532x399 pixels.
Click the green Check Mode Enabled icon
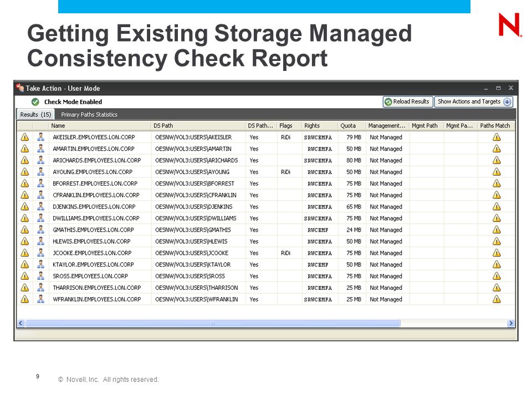pyautogui.click(x=35, y=102)
